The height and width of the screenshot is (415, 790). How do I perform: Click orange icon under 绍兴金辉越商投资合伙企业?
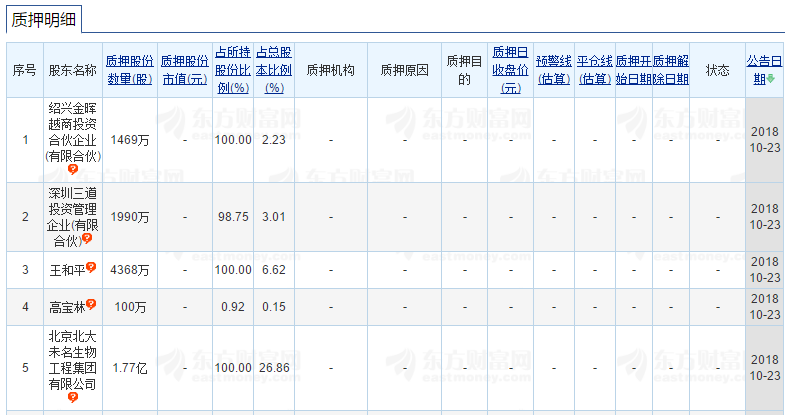point(73,170)
